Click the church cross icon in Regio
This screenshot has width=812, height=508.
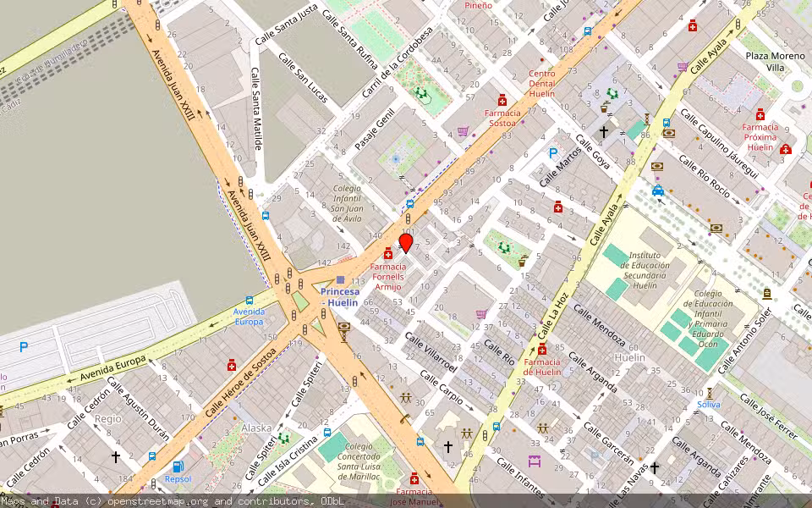point(116,456)
